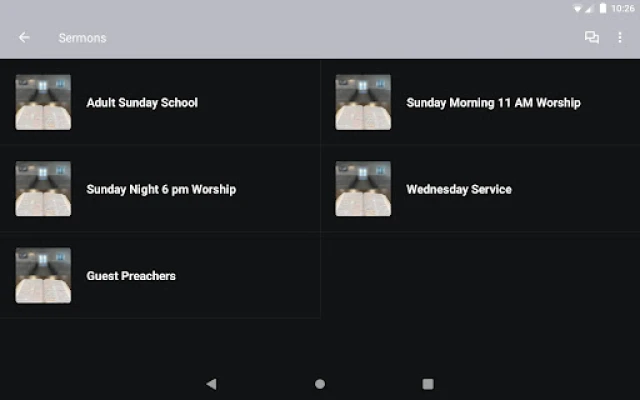Select Sunday Night 6 pm Worship
Screen dimensions: 640x400
click(x=161, y=189)
